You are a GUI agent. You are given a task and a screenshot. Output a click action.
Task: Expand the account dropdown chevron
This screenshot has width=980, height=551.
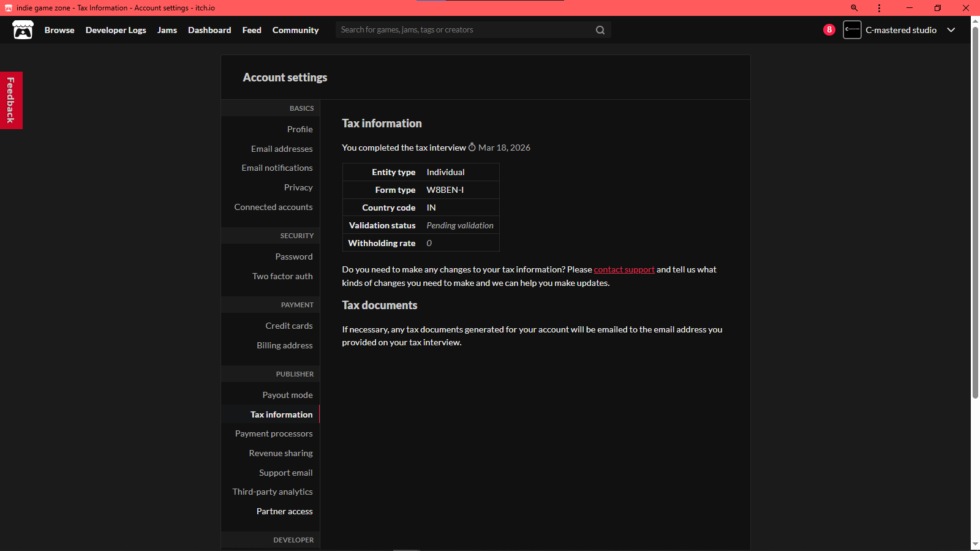click(x=951, y=29)
